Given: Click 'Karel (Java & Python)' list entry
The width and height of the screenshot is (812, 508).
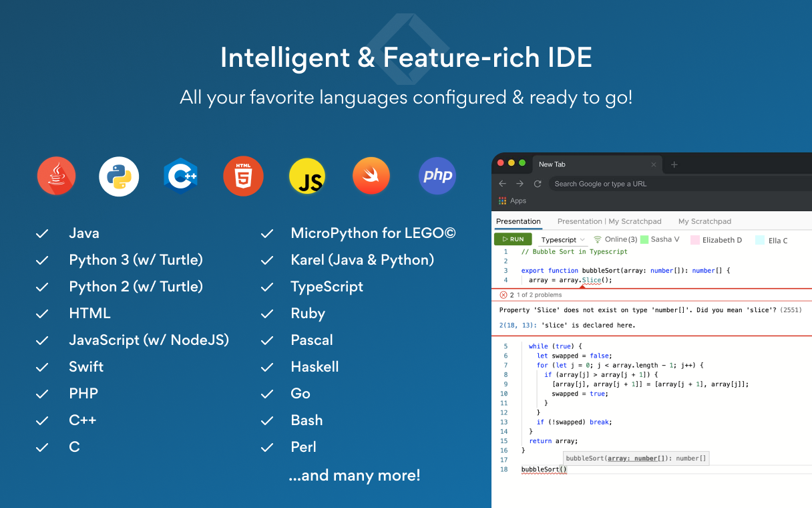Looking at the screenshot, I should (x=363, y=260).
